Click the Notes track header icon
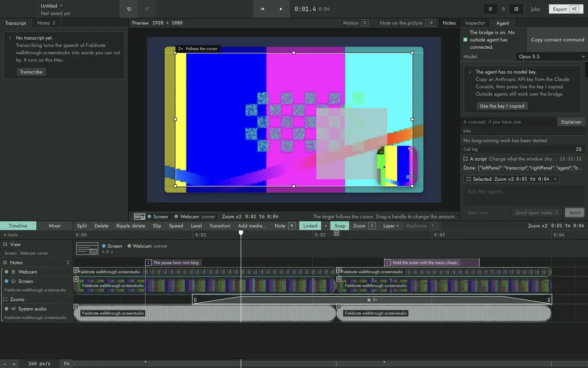 [x=5, y=263]
